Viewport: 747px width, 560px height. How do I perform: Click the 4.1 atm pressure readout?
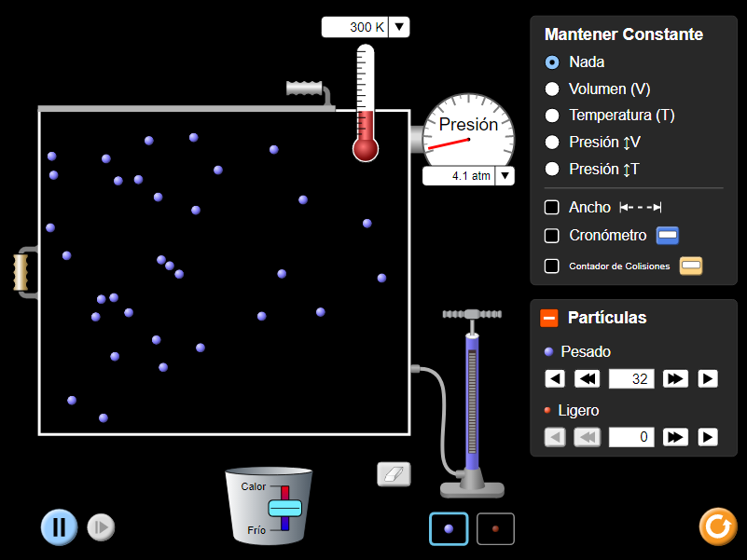[x=459, y=176]
